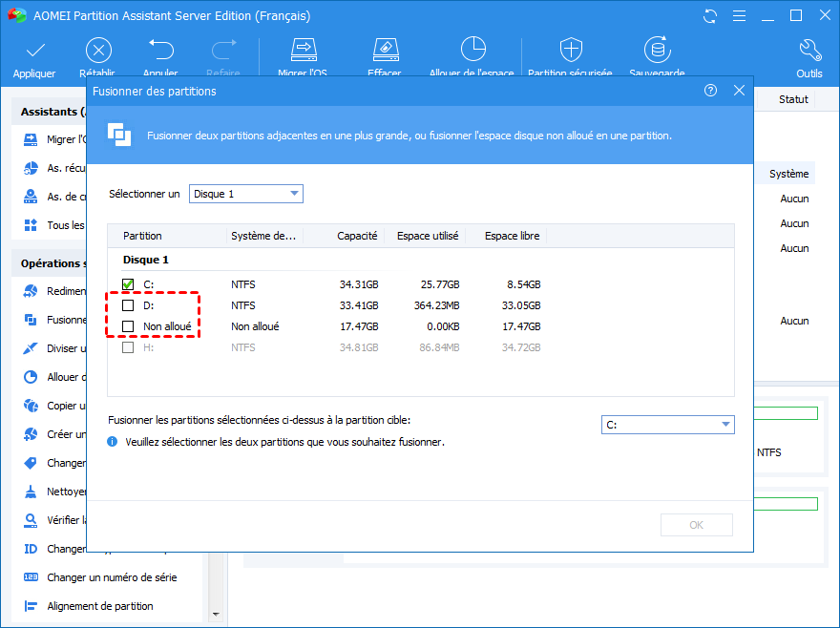This screenshot has width=840, height=628.
Task: Click the Créer une partition sidebar icon
Action: pos(31,434)
